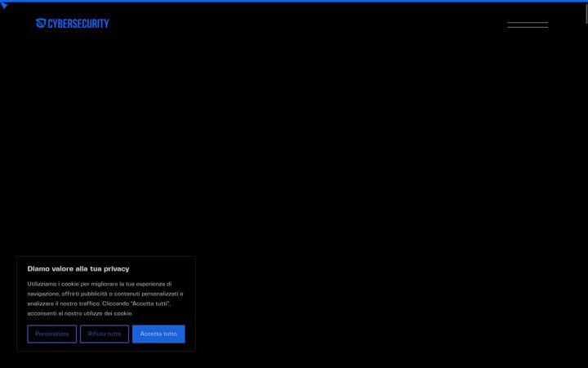Image resolution: width=588 pixels, height=368 pixels.
Task: Accept all cookies with Accetta tutto
Action: pyautogui.click(x=158, y=334)
